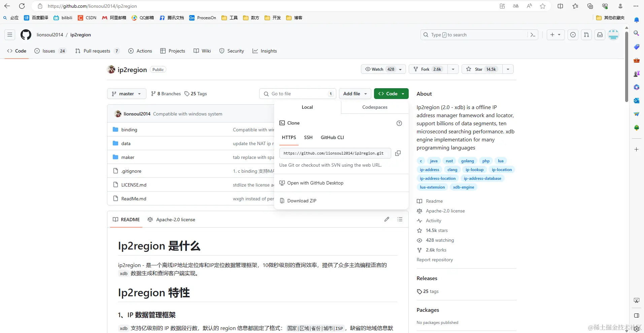Open the Edge sidebar notification bell icon

637,20
